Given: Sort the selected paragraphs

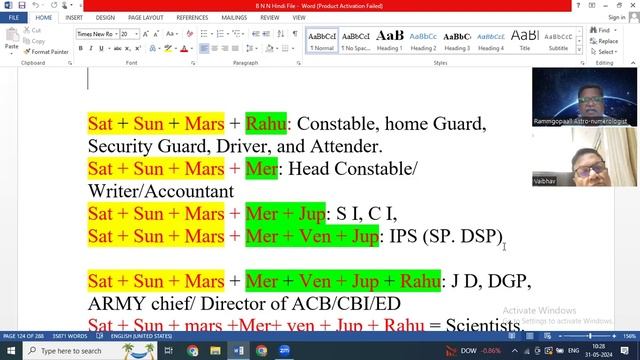Looking at the screenshot, I should [x=281, y=34].
